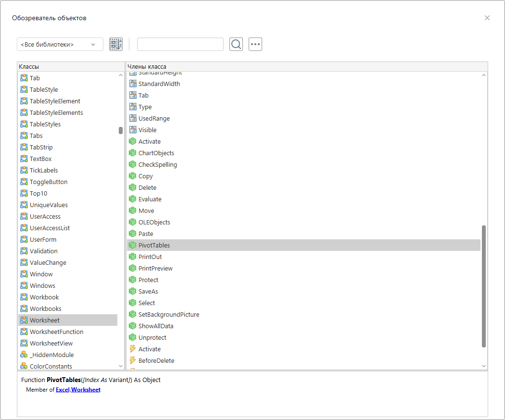Click the _HiddenModule module icon
505x420 pixels.
click(24, 355)
